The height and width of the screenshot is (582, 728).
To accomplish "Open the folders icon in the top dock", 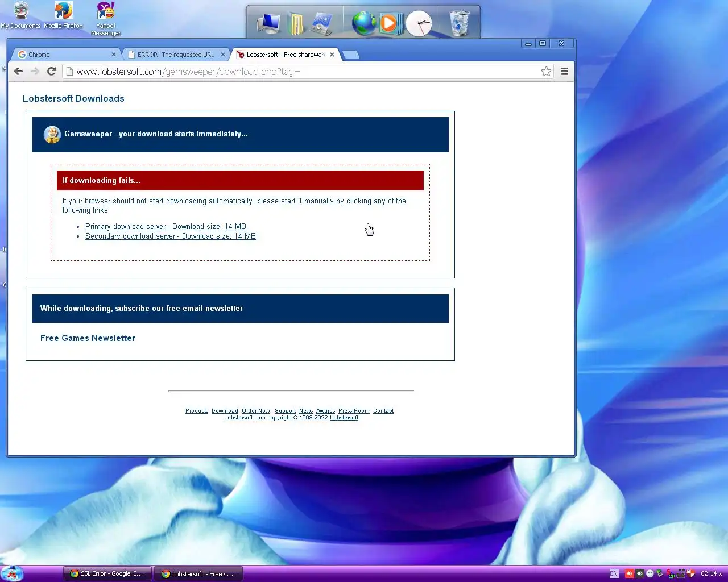I will click(296, 24).
